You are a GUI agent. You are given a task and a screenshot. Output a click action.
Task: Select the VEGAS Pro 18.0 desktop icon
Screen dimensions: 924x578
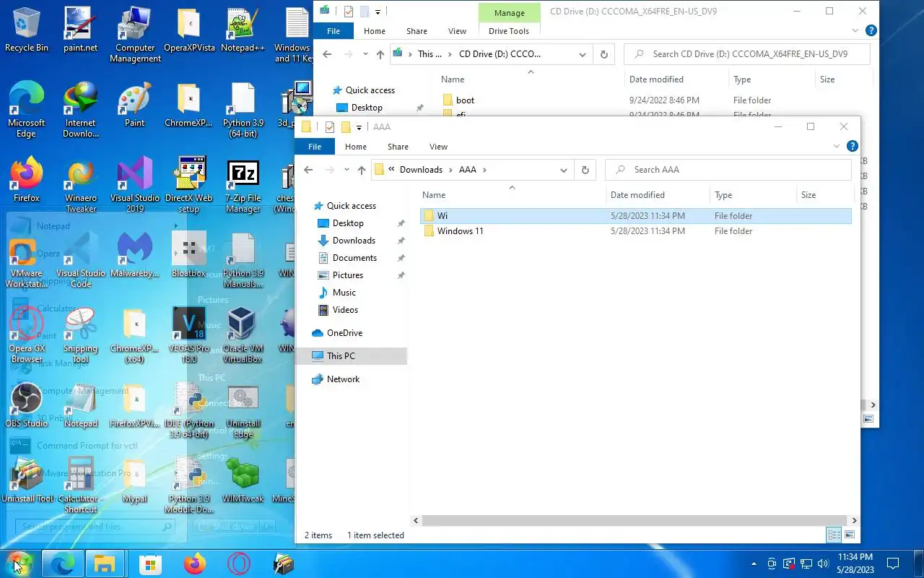[188, 335]
